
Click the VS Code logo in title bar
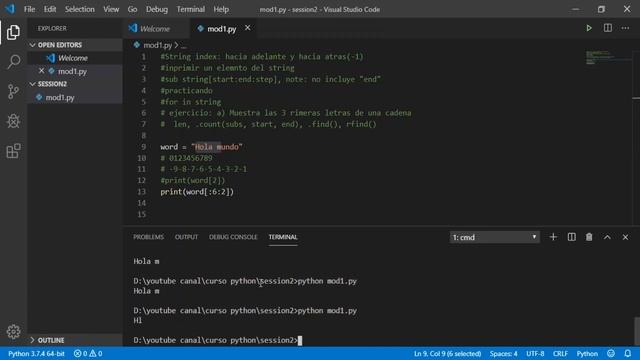click(10, 9)
